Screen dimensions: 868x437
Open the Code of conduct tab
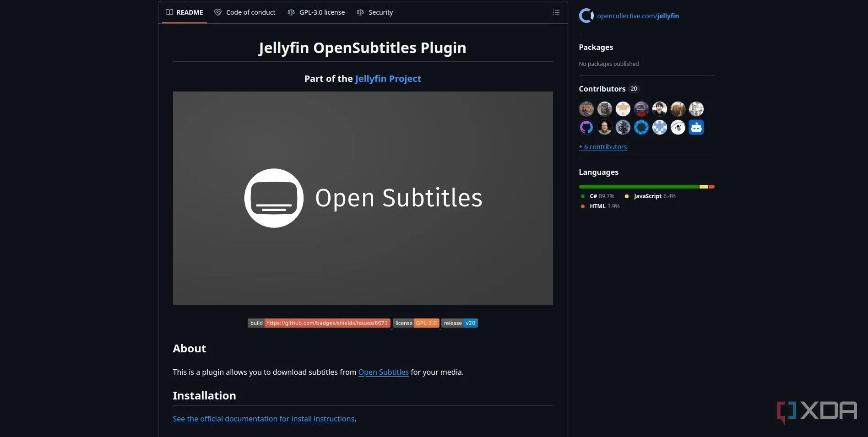(245, 12)
